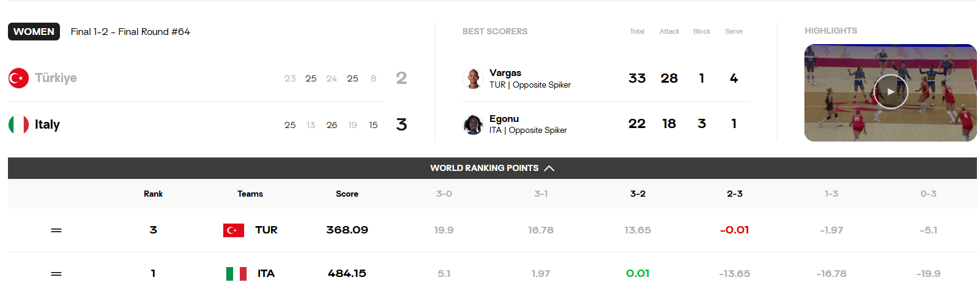Click the equals rank-change icon for TUR

coord(56,230)
